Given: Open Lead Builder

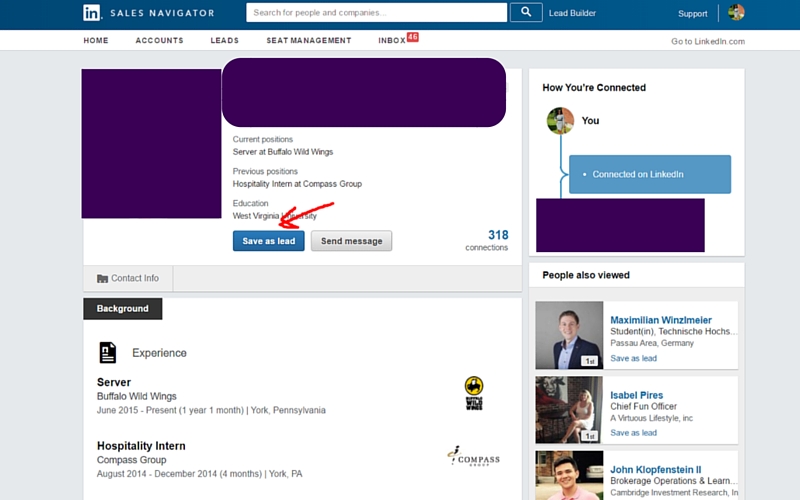Looking at the screenshot, I should coord(572,13).
